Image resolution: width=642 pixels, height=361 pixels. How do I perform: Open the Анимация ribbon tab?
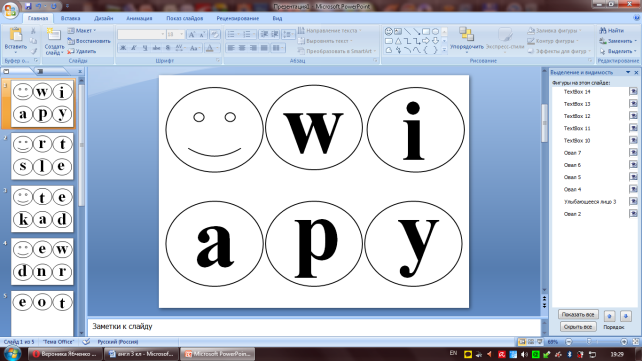pyautogui.click(x=139, y=18)
